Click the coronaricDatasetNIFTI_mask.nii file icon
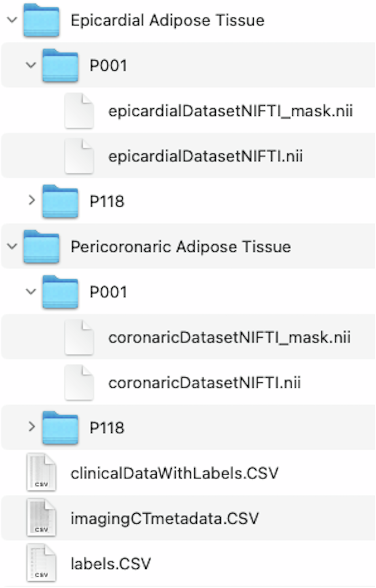This screenshot has width=376, height=588. coord(79,338)
